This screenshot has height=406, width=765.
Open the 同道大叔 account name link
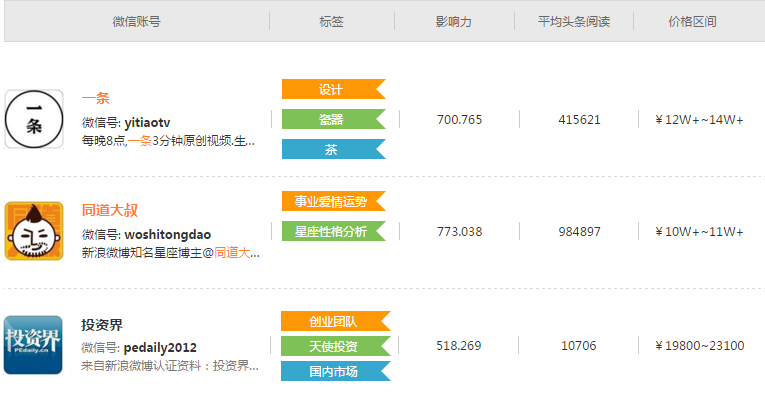110,210
